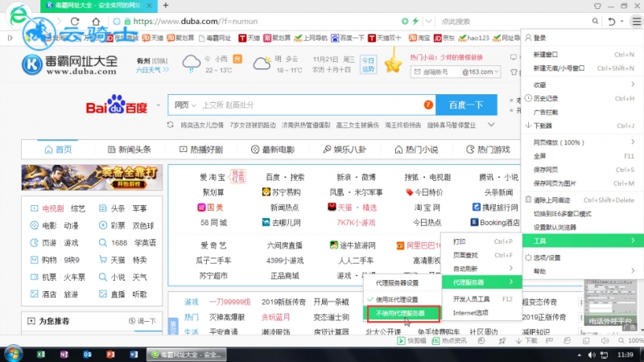Click the green padlock site security icon
This screenshot has height=362, width=644.
(127, 22)
